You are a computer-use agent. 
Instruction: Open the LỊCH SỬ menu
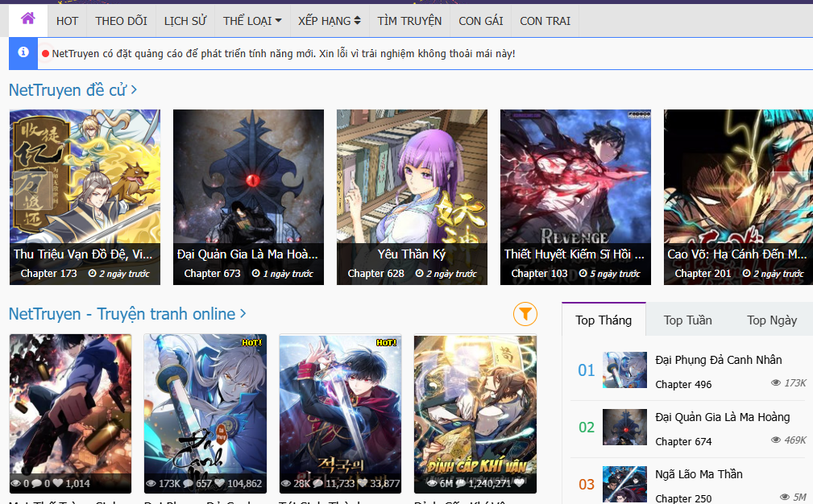coord(185,21)
